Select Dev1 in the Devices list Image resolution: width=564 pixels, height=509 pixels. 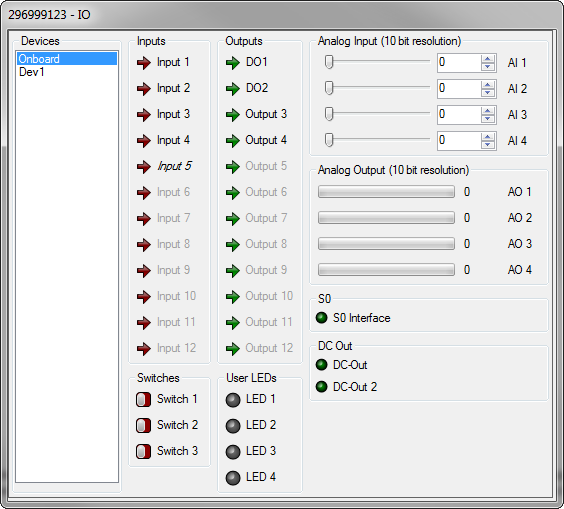pos(67,72)
